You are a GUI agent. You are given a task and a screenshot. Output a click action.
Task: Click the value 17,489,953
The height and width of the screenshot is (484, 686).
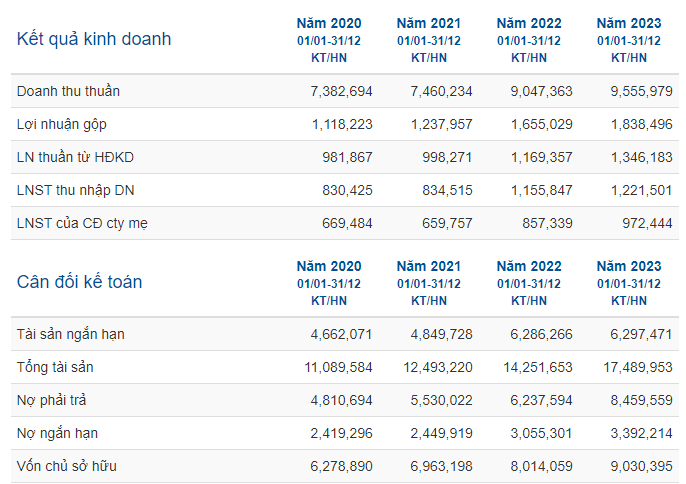coord(638,368)
